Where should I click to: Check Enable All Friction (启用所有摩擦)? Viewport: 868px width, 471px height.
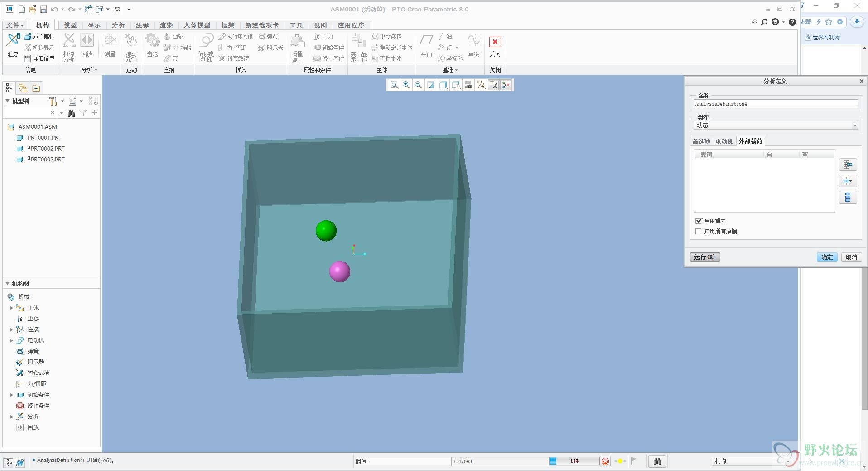coord(699,231)
